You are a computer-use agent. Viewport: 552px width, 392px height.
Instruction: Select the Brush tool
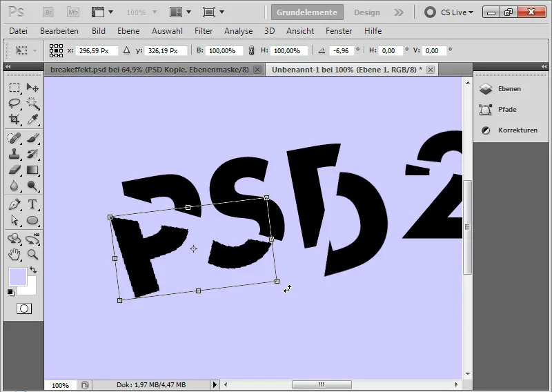click(32, 138)
